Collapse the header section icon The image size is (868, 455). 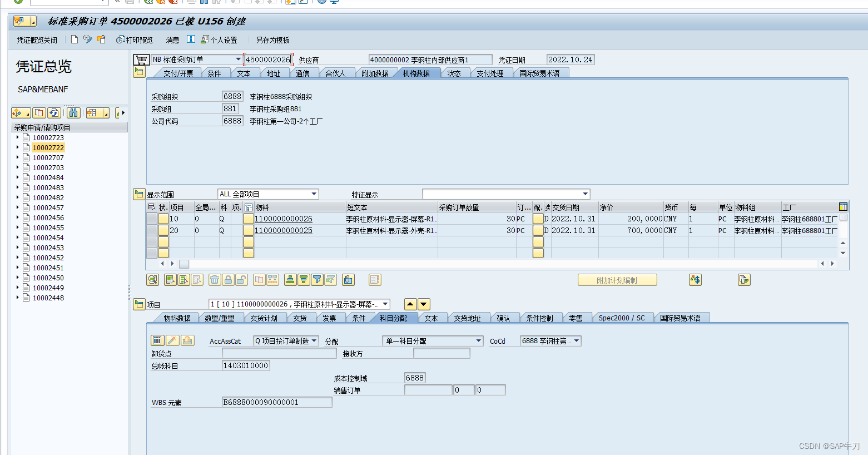139,72
